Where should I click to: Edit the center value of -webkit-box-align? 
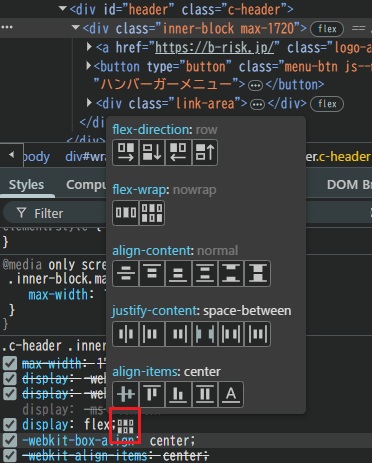pyautogui.click(x=170, y=441)
